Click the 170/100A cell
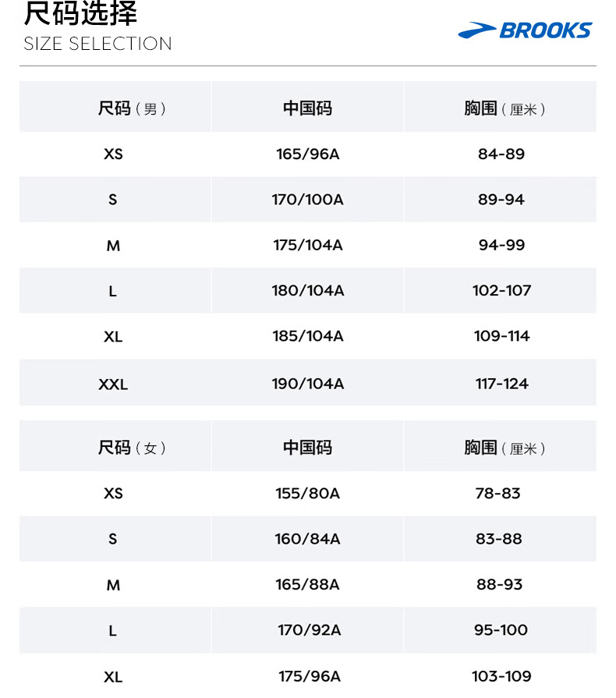Screen dimensions: 616x698 (307, 200)
